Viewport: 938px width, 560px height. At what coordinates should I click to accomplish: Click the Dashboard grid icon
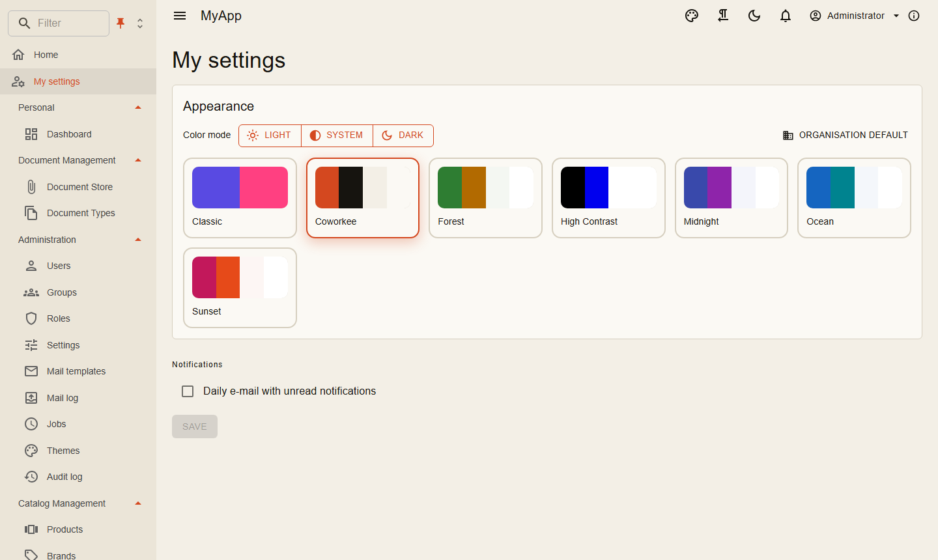[x=31, y=134]
